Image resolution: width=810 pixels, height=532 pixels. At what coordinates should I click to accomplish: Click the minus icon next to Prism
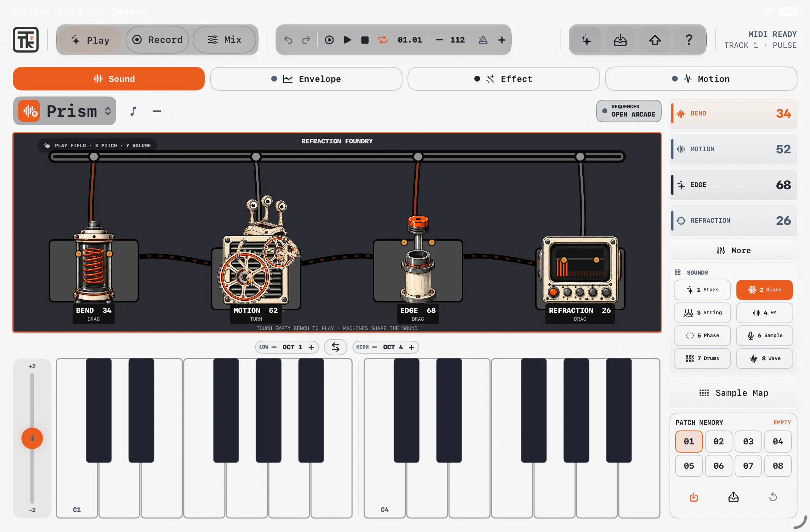click(157, 111)
